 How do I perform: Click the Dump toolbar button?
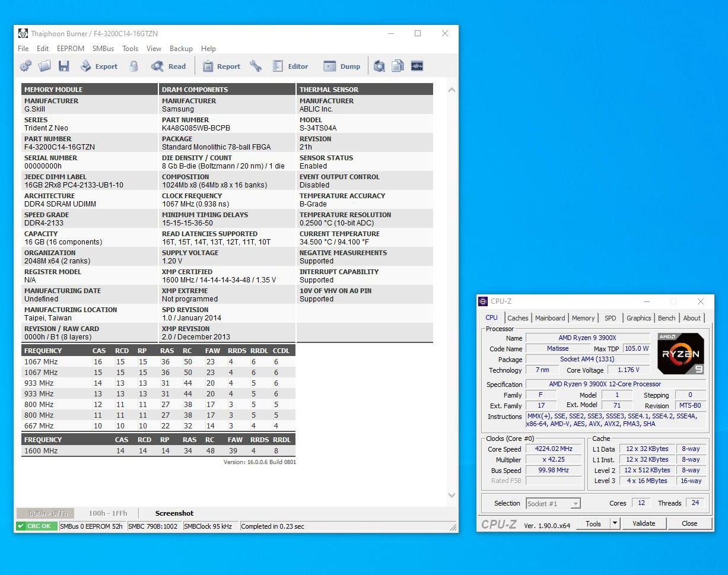click(x=342, y=66)
